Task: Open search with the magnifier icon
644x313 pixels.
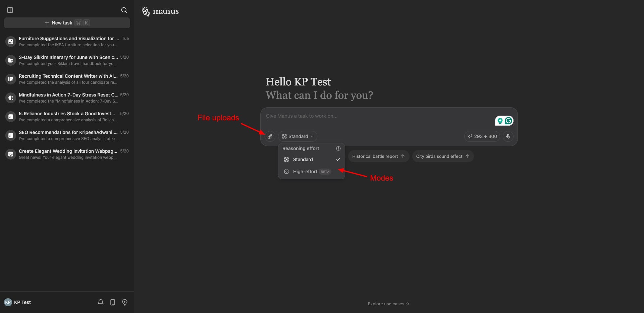Action: [124, 10]
